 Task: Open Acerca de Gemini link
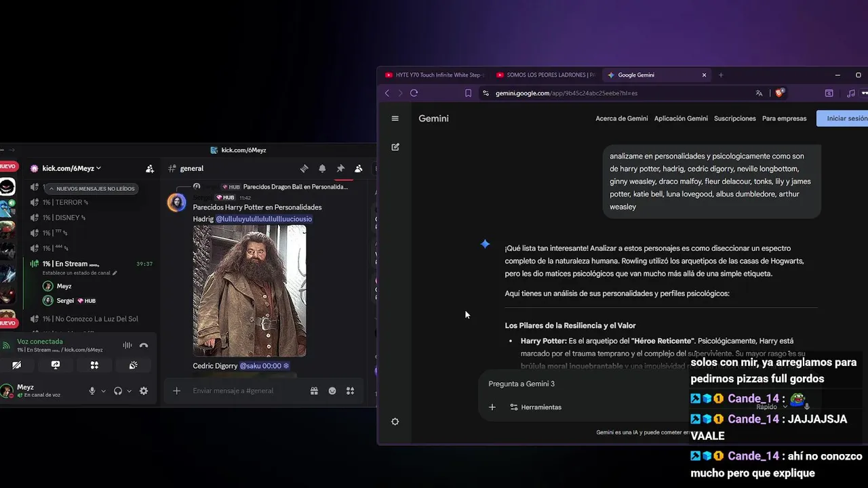point(622,119)
